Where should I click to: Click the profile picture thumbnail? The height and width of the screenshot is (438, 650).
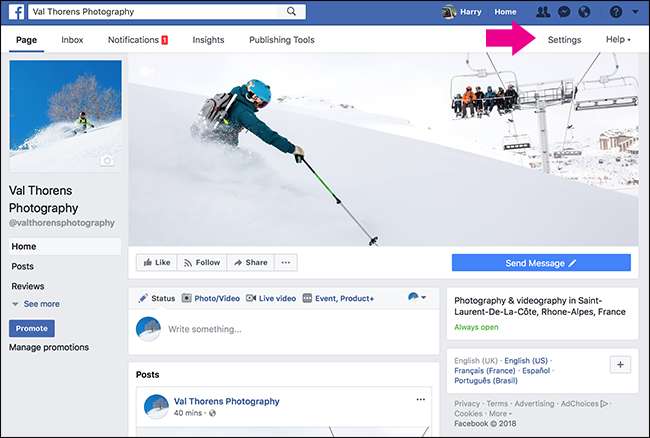point(65,116)
